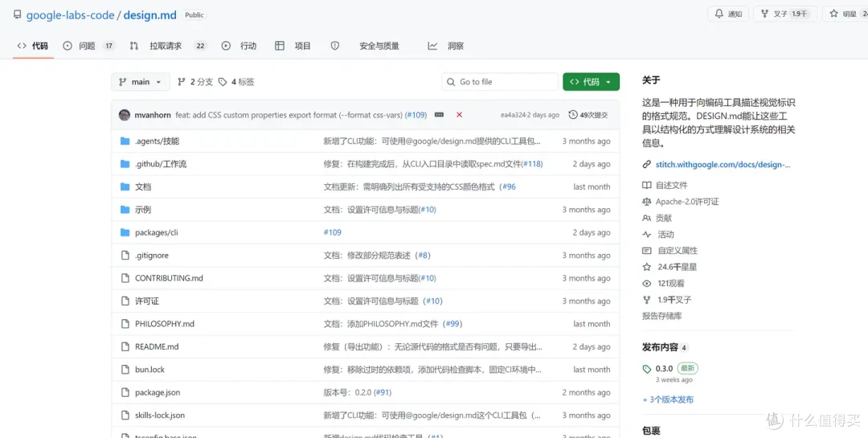Open the 4 标签 tags link
868x438 pixels.
(x=236, y=82)
